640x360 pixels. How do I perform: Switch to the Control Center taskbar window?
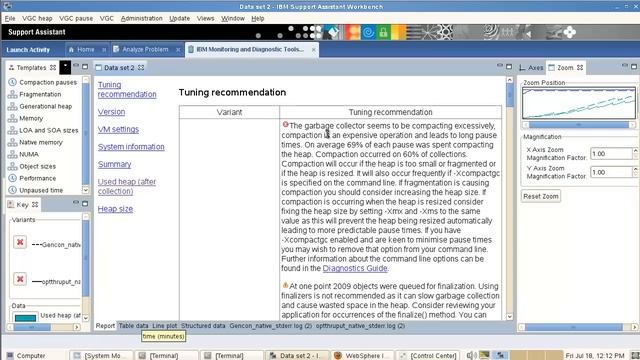click(428, 356)
